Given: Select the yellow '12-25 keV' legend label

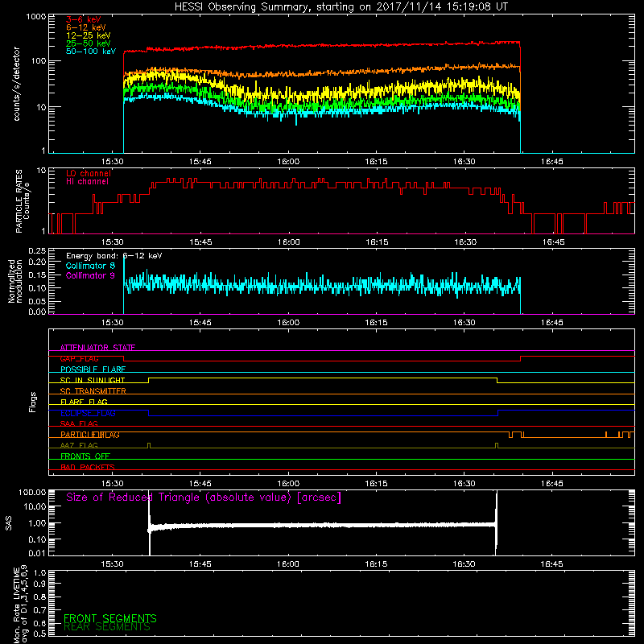Looking at the screenshot, I should point(89,35).
